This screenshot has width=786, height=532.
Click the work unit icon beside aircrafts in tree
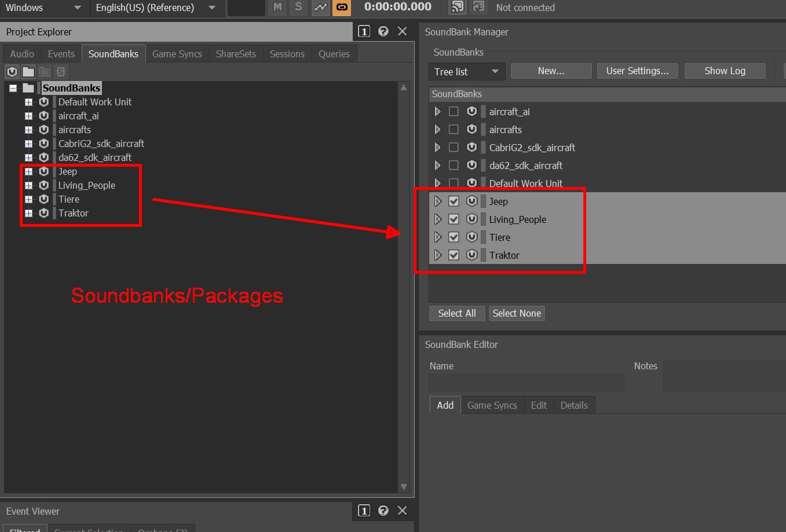coord(43,130)
